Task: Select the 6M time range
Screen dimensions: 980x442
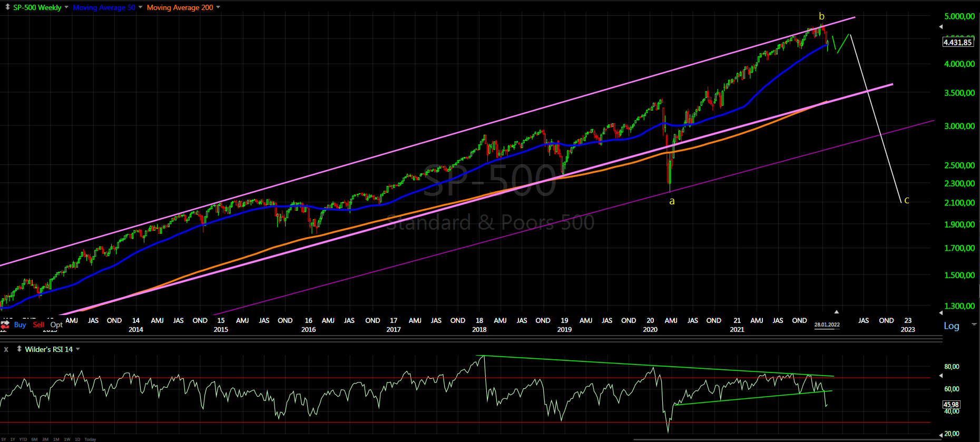Action: 34,439
